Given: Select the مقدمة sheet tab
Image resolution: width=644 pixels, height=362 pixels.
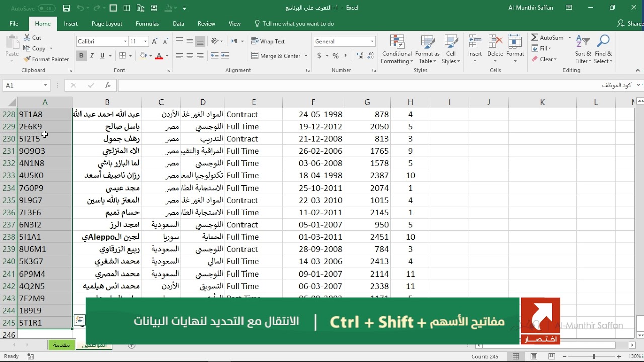Looking at the screenshot, I should (62, 345).
